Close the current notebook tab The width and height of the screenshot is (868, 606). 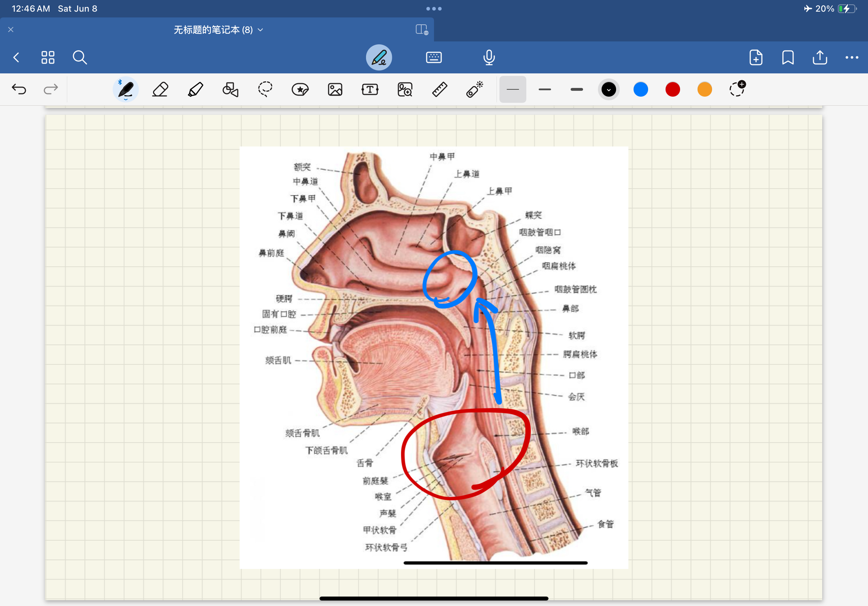pos(11,29)
